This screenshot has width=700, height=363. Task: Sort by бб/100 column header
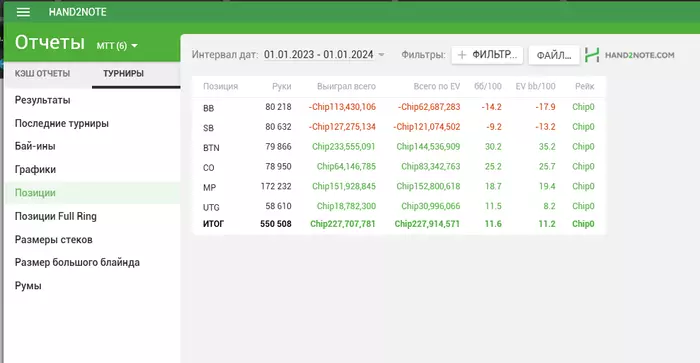click(x=488, y=86)
